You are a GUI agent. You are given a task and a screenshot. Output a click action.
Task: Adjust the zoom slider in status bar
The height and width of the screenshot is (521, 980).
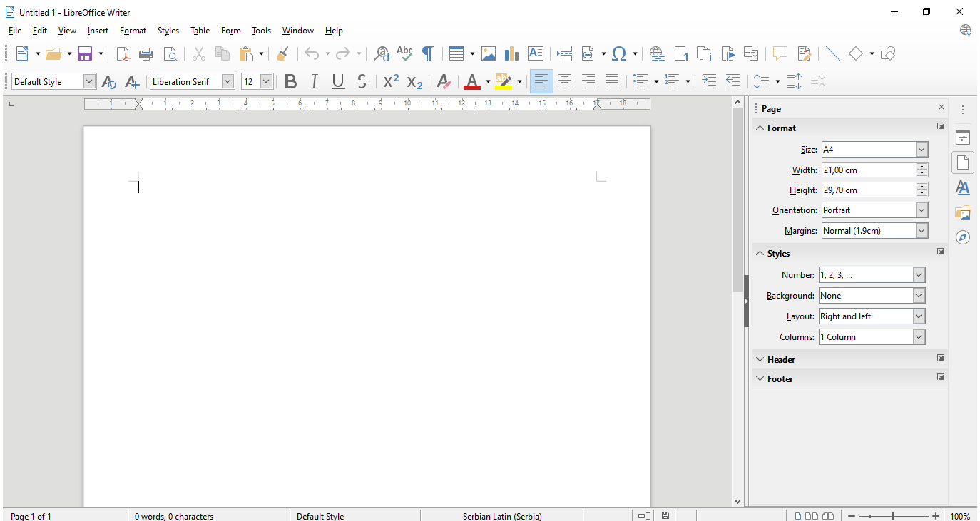coord(893,516)
